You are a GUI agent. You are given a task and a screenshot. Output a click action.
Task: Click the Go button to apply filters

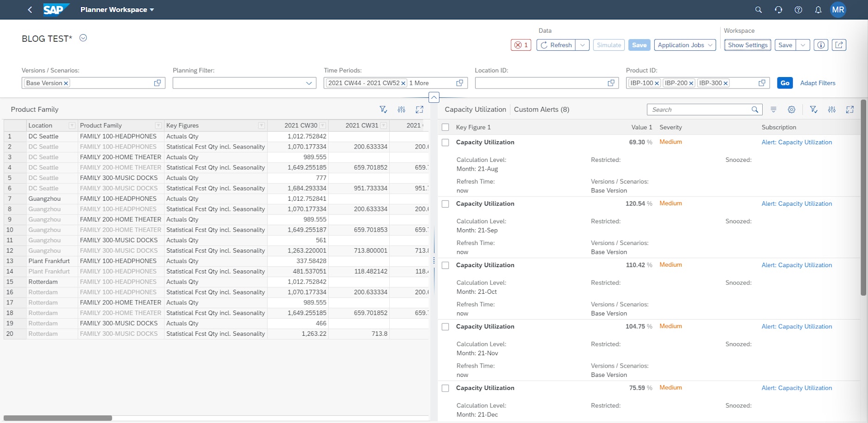pyautogui.click(x=784, y=83)
